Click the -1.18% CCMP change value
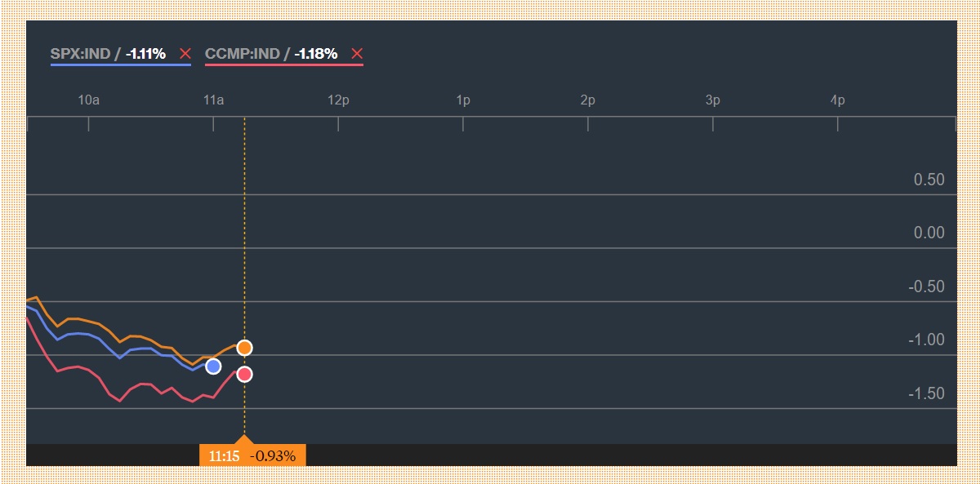The width and height of the screenshot is (980, 484). (x=315, y=54)
